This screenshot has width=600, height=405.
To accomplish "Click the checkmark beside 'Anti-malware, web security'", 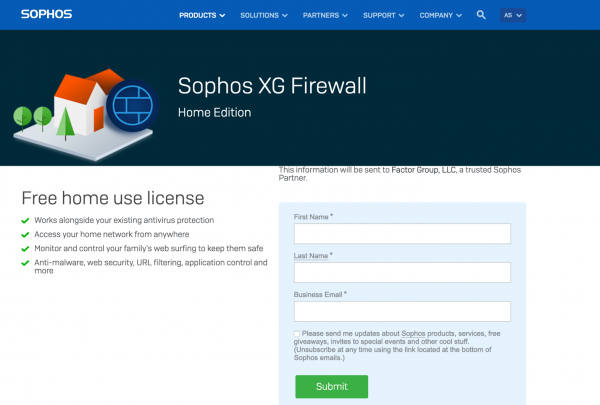I will (25, 263).
